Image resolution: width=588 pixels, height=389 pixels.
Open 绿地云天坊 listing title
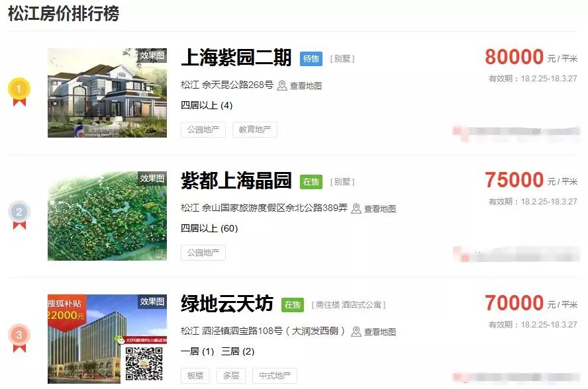(227, 304)
